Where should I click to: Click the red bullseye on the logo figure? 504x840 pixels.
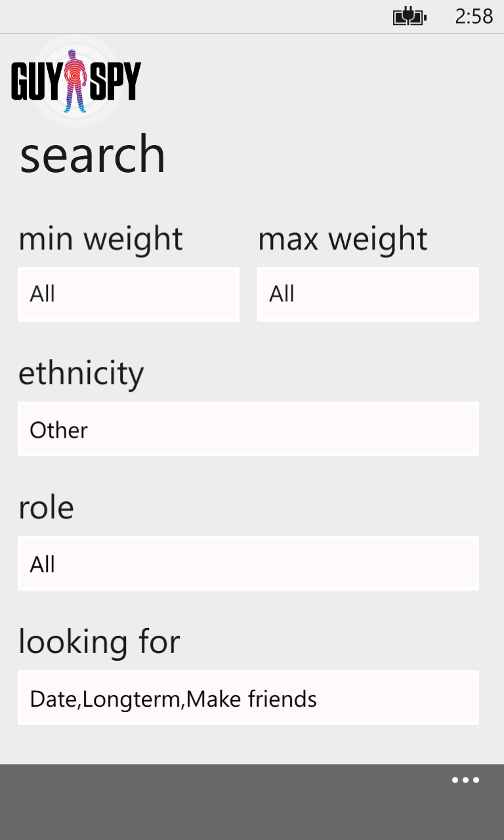(x=76, y=76)
